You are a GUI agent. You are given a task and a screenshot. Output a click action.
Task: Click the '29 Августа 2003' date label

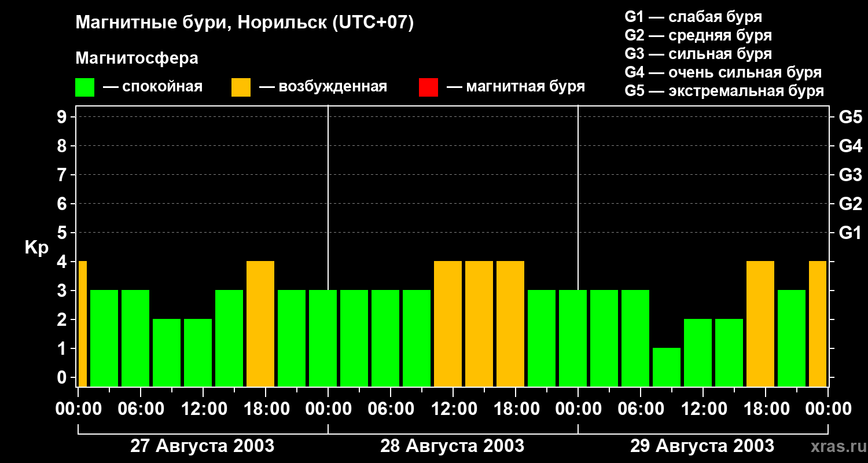click(702, 446)
